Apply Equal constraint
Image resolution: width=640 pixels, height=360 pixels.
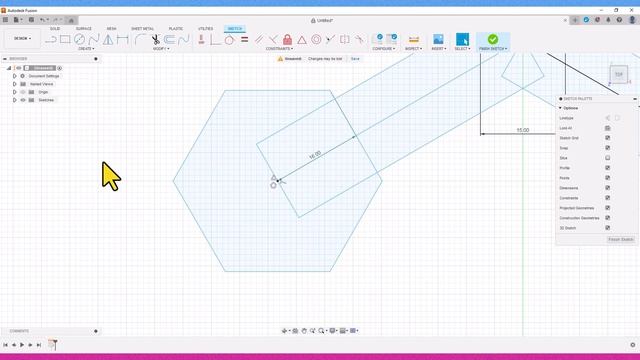(x=244, y=40)
